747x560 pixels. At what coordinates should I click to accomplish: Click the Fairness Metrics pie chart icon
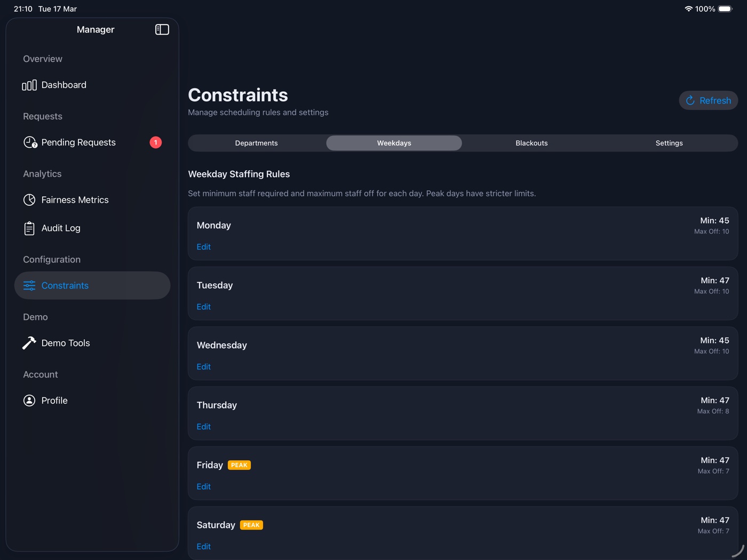click(29, 200)
